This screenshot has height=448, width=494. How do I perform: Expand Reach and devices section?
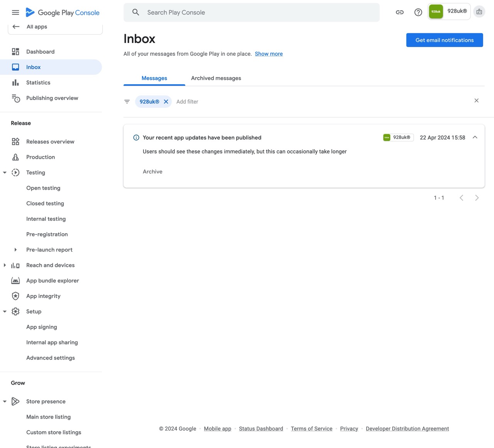pyautogui.click(x=5, y=265)
